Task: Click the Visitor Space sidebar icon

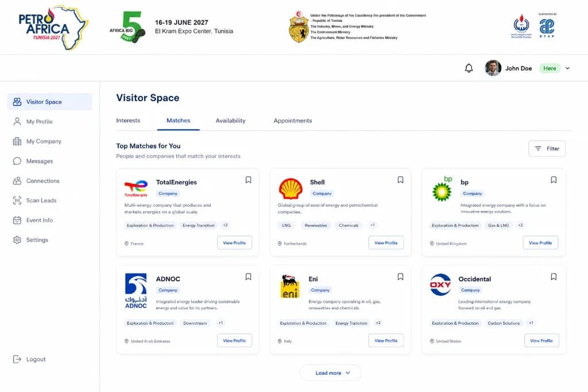Action: point(17,102)
